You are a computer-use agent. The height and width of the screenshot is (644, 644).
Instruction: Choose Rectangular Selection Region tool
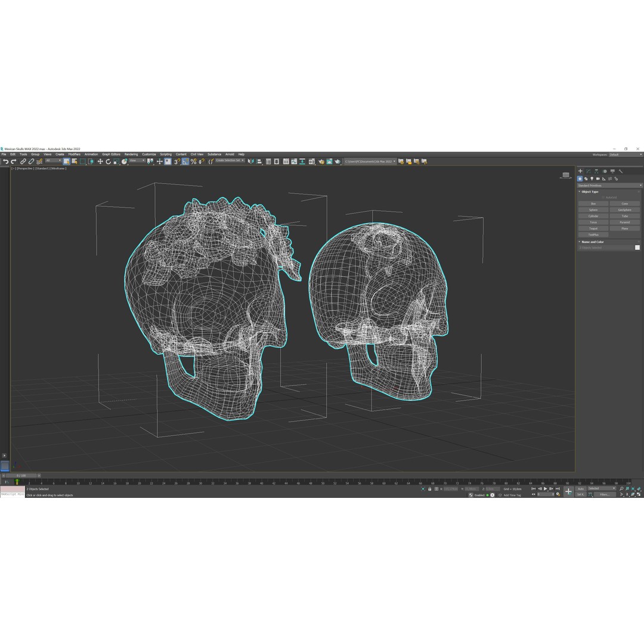point(82,162)
